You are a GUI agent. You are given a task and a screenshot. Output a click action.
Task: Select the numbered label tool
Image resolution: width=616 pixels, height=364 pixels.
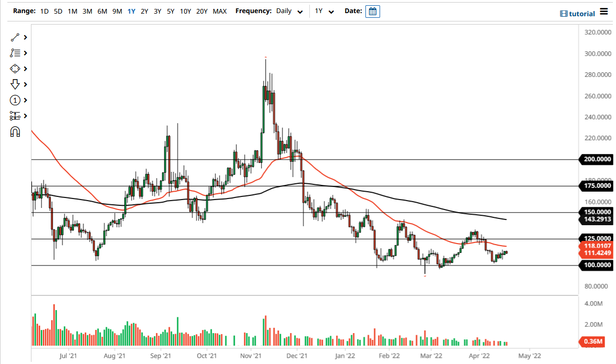[x=15, y=100]
